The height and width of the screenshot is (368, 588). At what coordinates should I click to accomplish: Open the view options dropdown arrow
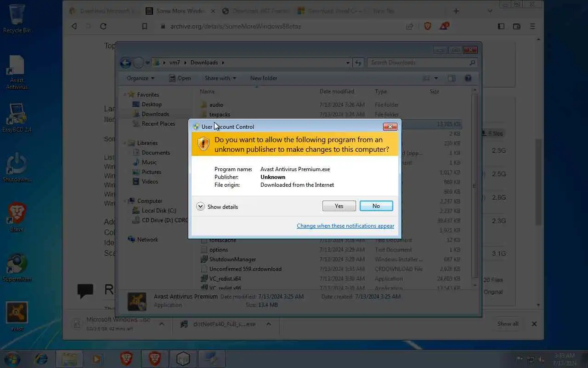(436, 78)
